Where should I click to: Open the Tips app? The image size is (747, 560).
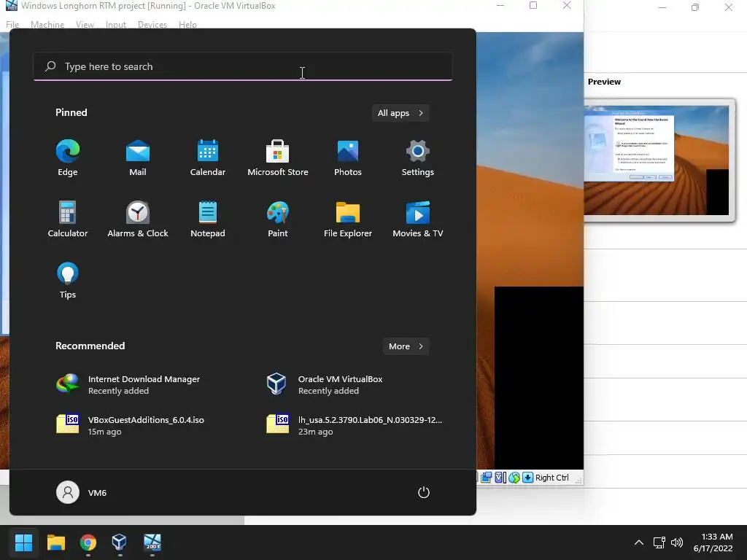click(68, 281)
